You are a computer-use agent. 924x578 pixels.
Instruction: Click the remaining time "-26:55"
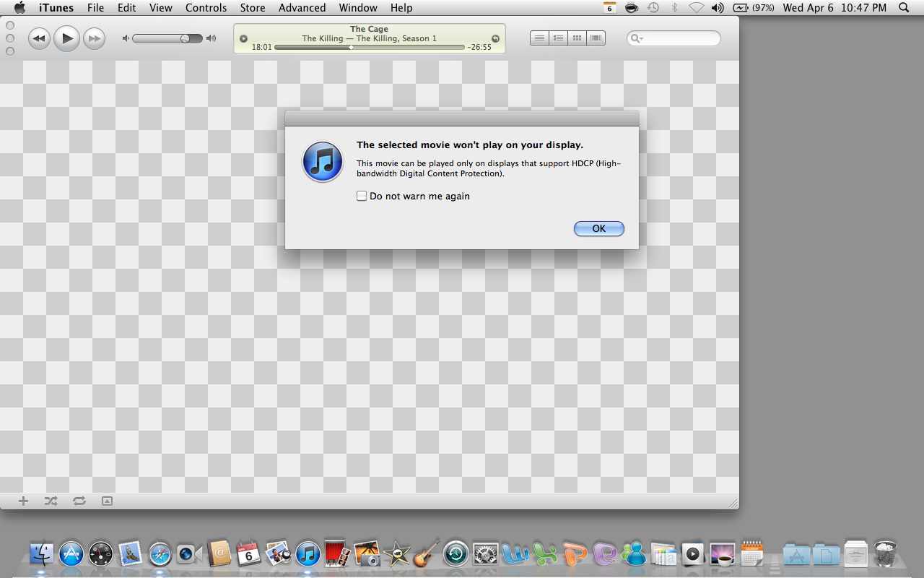click(x=479, y=47)
